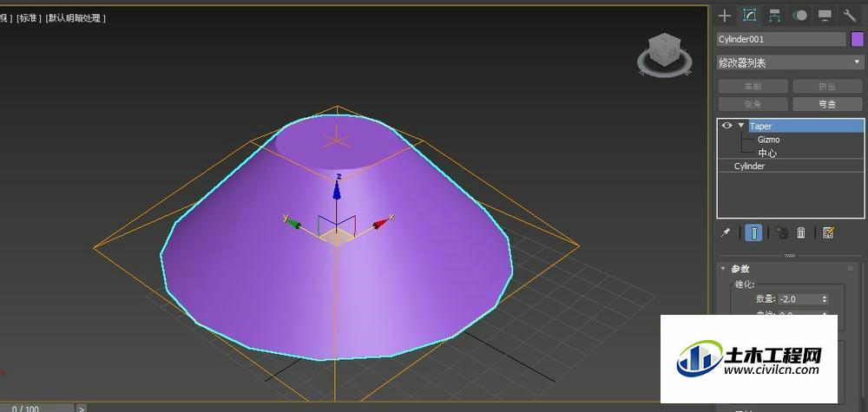The image size is (868, 412).
Task: Select the Gizmo sub-object level
Action: [768, 140]
